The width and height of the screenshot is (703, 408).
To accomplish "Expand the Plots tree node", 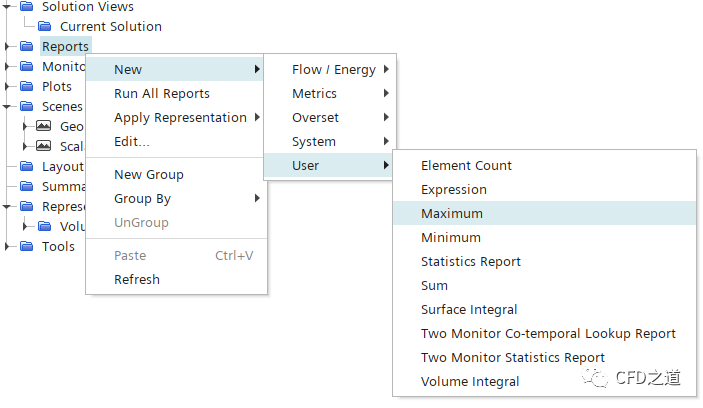I will [x=8, y=87].
